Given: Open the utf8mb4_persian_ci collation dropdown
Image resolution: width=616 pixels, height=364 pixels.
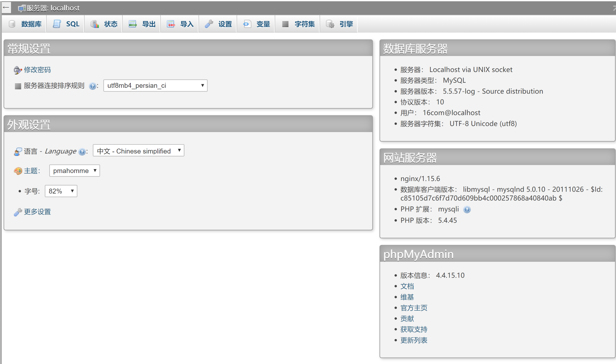Looking at the screenshot, I should tap(155, 86).
